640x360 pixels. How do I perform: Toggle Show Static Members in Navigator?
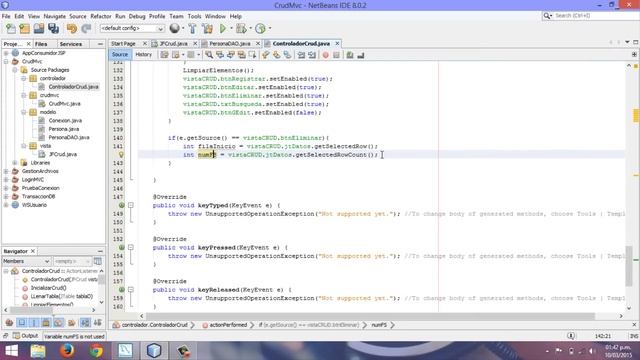[x=34, y=323]
